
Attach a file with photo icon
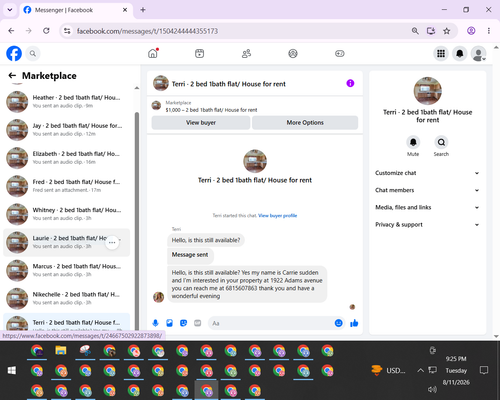tap(169, 323)
